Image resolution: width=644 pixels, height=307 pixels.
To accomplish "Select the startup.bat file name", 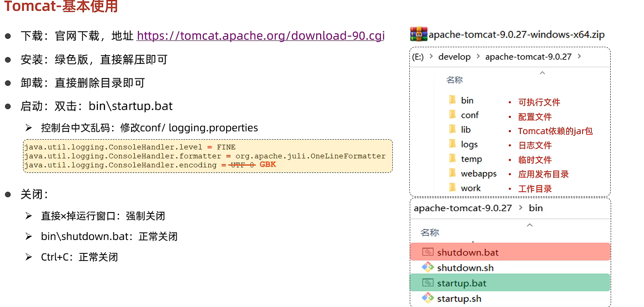I will 462,283.
